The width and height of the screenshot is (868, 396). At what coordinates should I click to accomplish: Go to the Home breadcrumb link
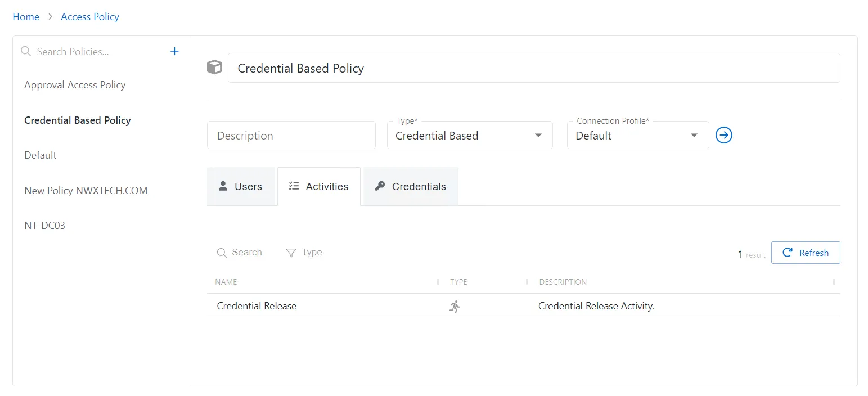(26, 17)
